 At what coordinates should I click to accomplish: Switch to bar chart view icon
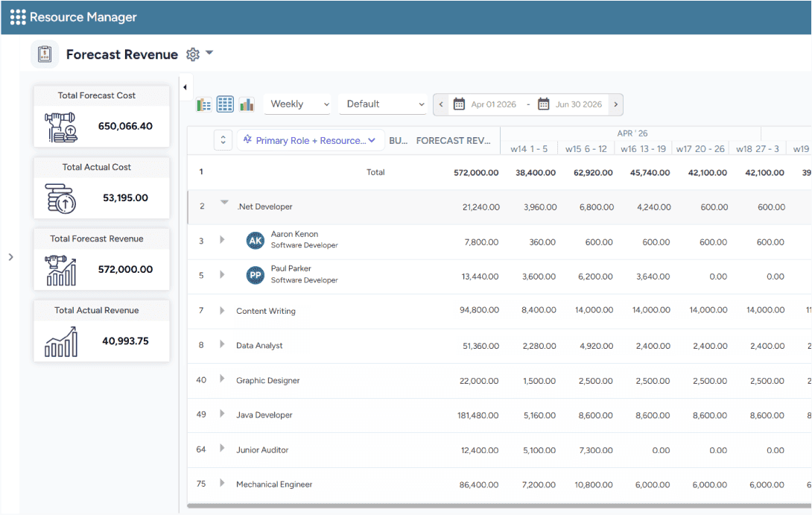pos(247,104)
